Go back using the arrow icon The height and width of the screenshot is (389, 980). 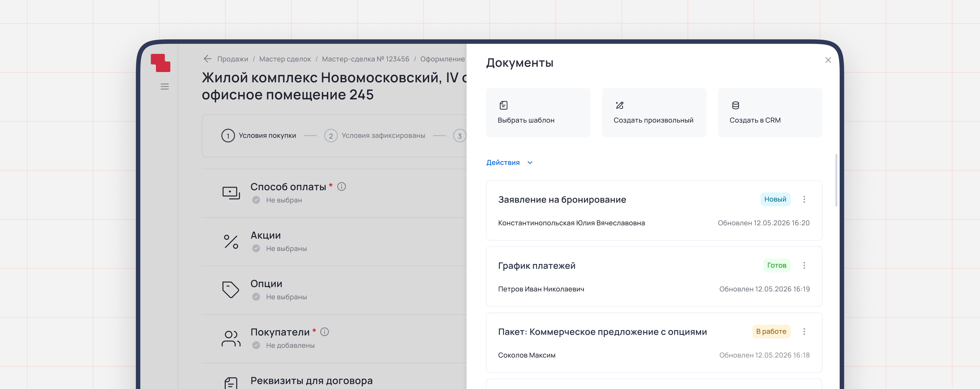[x=207, y=59]
